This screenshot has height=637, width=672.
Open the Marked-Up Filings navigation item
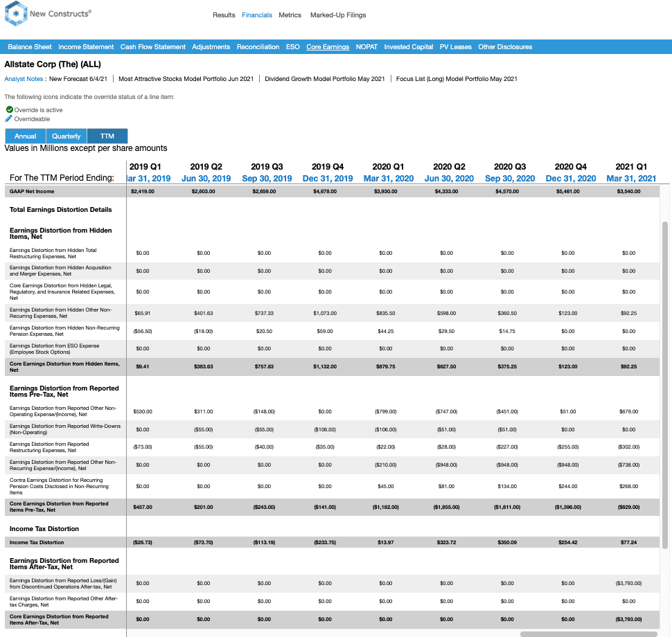point(338,15)
